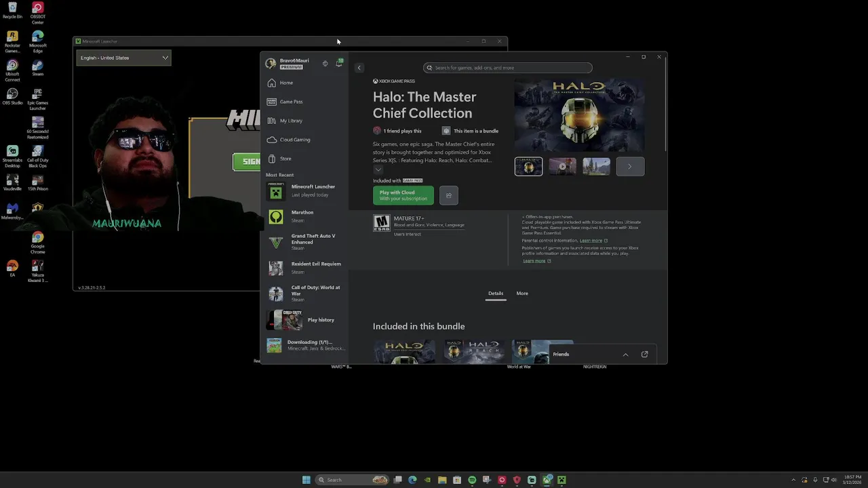The height and width of the screenshot is (488, 868).
Task: Open Cloud Gaming in Xbox sidebar
Action: pos(304,140)
